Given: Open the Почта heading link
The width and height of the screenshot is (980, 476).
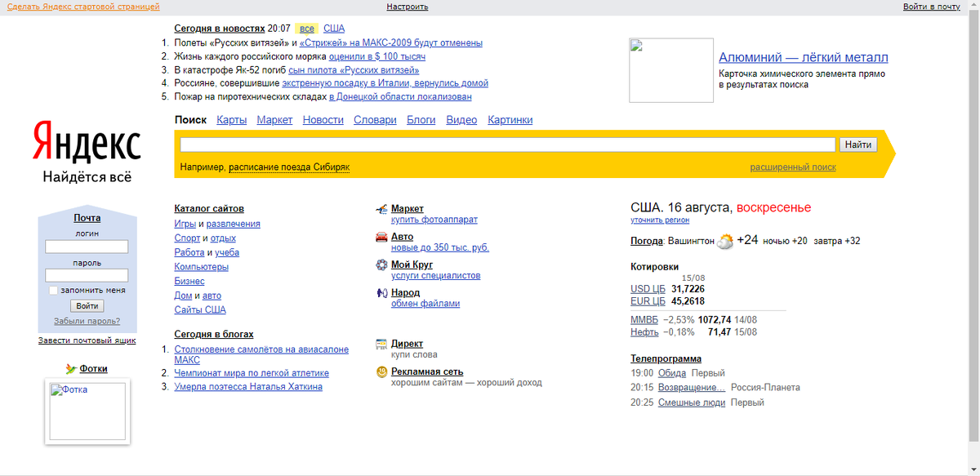Looking at the screenshot, I should click(x=87, y=218).
